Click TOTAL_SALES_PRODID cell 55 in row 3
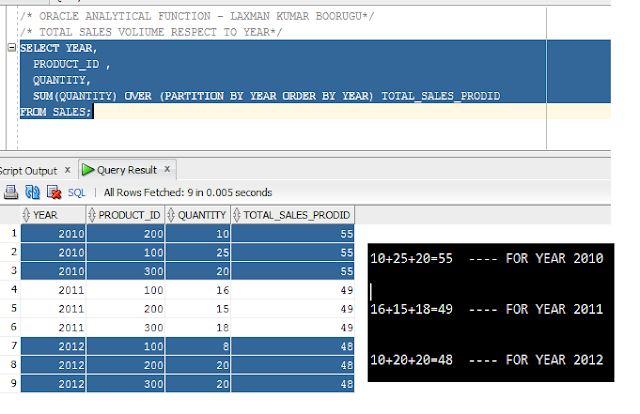Viewport: 640px width, 414px height. [293, 271]
